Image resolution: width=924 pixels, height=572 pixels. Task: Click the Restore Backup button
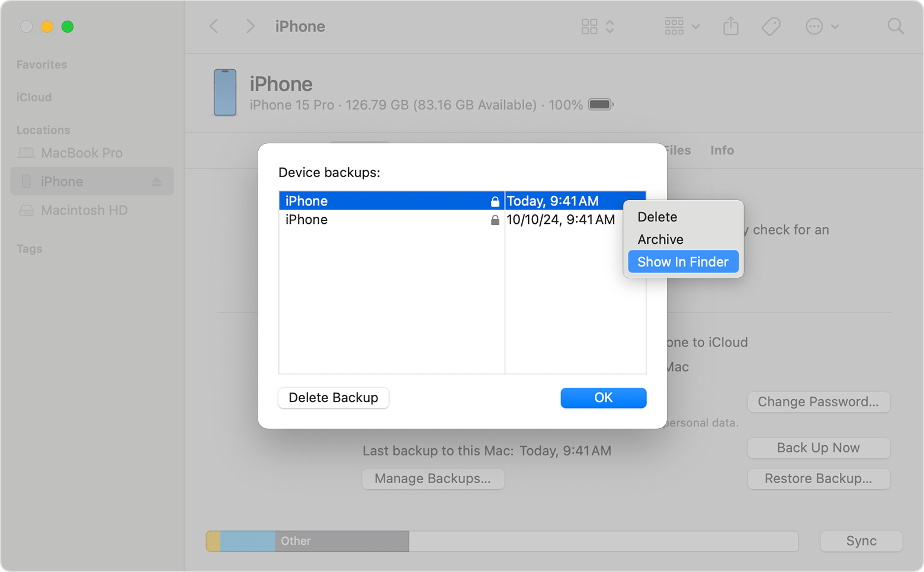pyautogui.click(x=819, y=478)
